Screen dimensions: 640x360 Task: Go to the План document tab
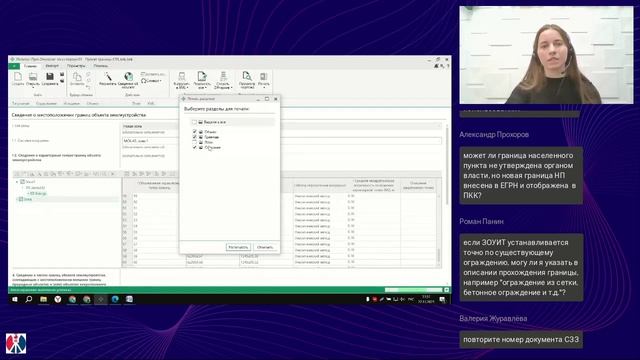[136, 104]
